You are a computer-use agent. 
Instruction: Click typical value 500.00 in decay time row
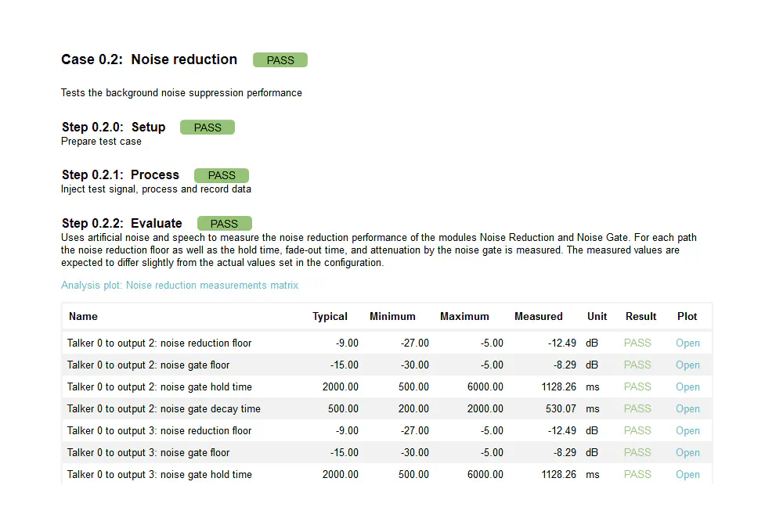[343, 408]
